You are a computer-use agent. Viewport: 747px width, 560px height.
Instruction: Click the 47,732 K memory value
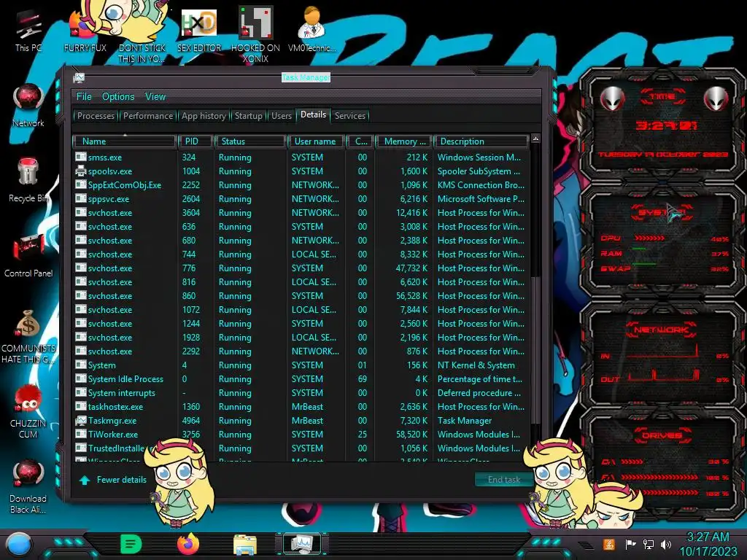point(411,268)
